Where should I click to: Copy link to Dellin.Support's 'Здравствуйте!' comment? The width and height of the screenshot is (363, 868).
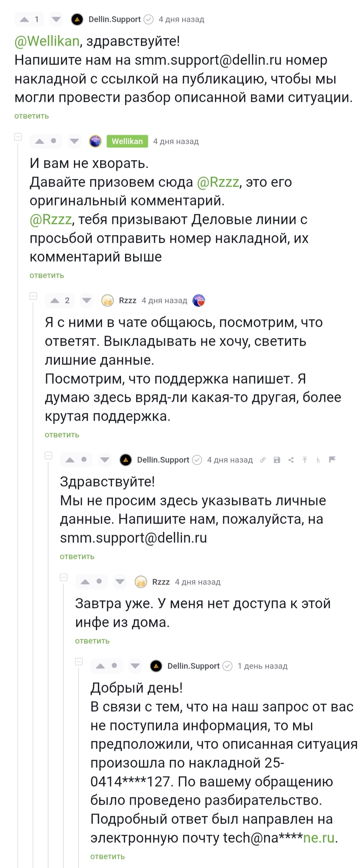coord(263,460)
